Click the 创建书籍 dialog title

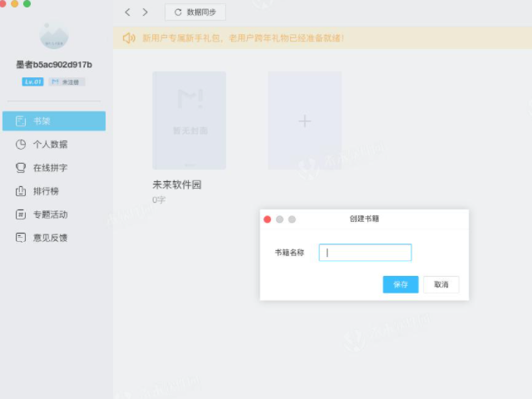[x=364, y=219]
